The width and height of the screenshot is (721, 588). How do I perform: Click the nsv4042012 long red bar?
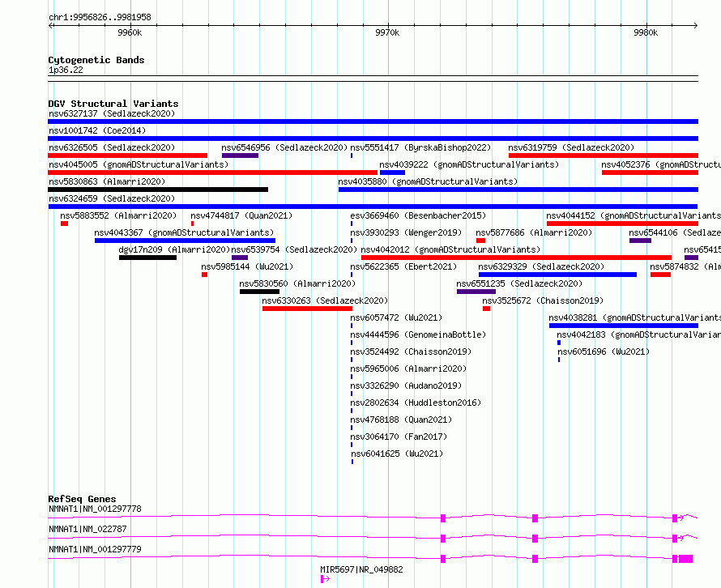[x=516, y=258]
